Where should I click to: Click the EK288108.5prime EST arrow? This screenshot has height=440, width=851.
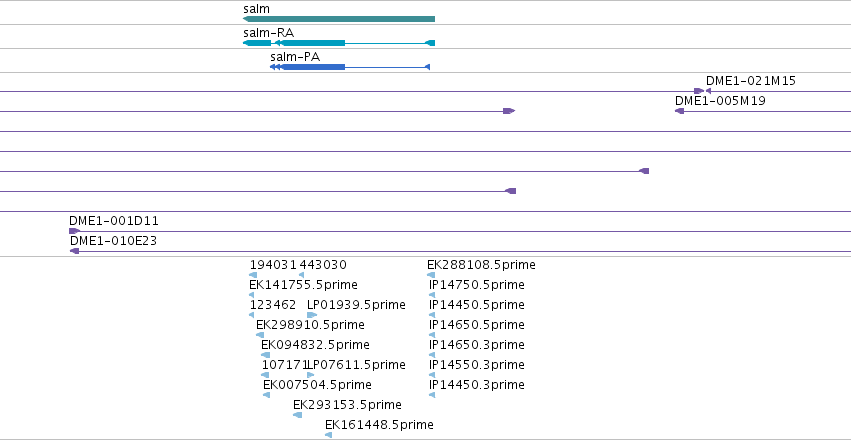(x=431, y=275)
